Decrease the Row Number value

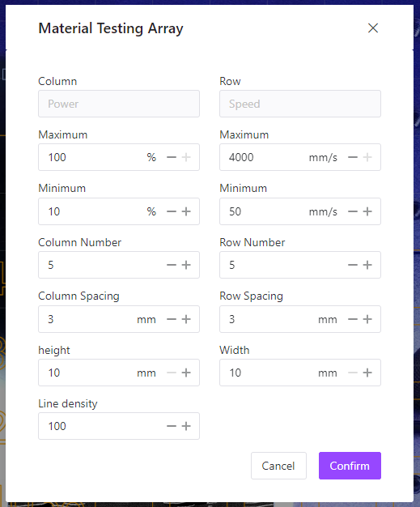click(353, 265)
